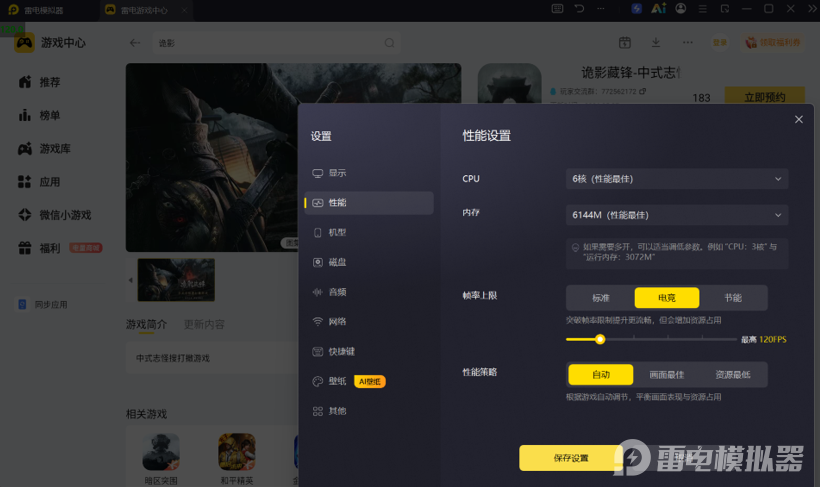The height and width of the screenshot is (487, 820).
Task: Click 保存设置 save button
Action: (x=571, y=458)
